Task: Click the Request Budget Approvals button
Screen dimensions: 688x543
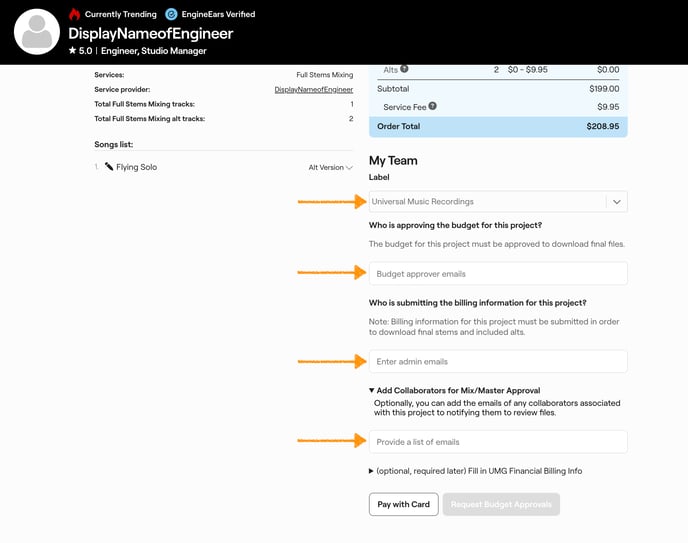Action: [x=501, y=504]
